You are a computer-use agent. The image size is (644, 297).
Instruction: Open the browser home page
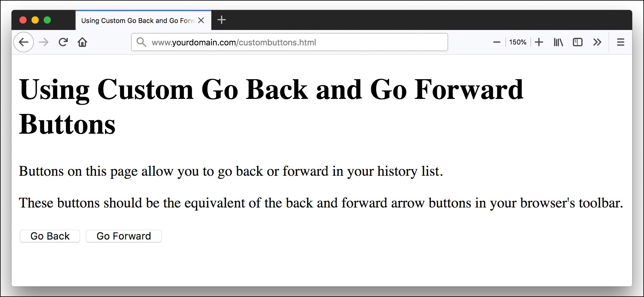pos(82,42)
